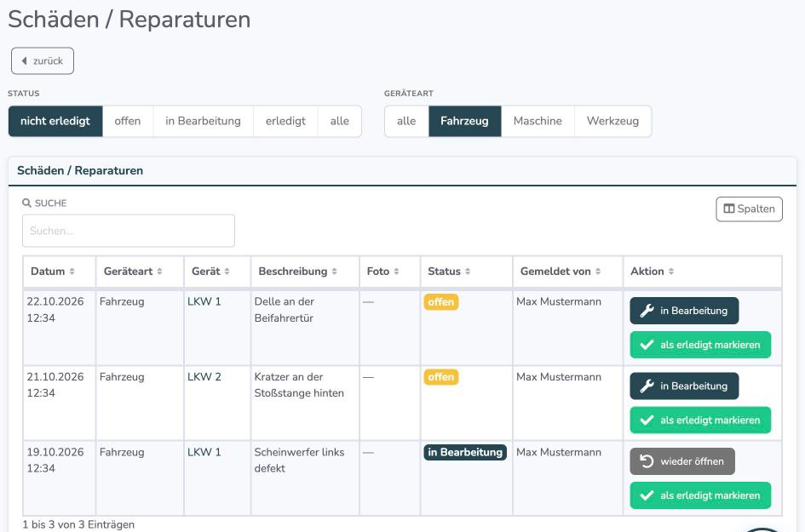The height and width of the screenshot is (532, 805).
Task: Reopen the 'Scheinwerfer links defekt' entry
Action: [x=682, y=461]
